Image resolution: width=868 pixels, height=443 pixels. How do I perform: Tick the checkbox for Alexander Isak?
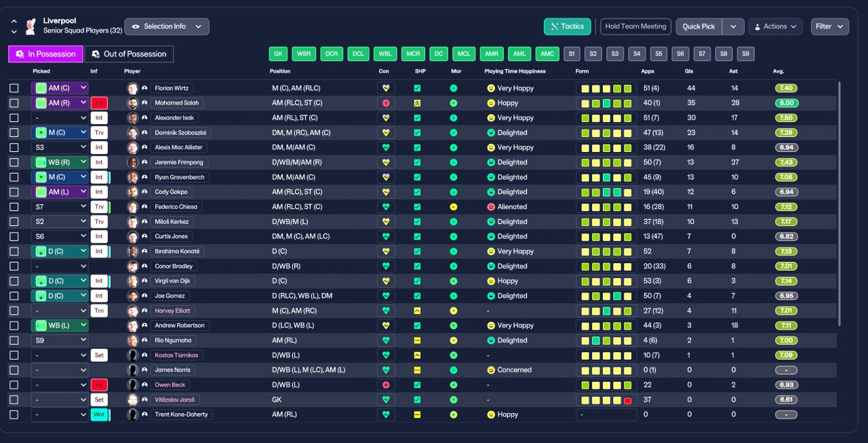[x=14, y=118]
